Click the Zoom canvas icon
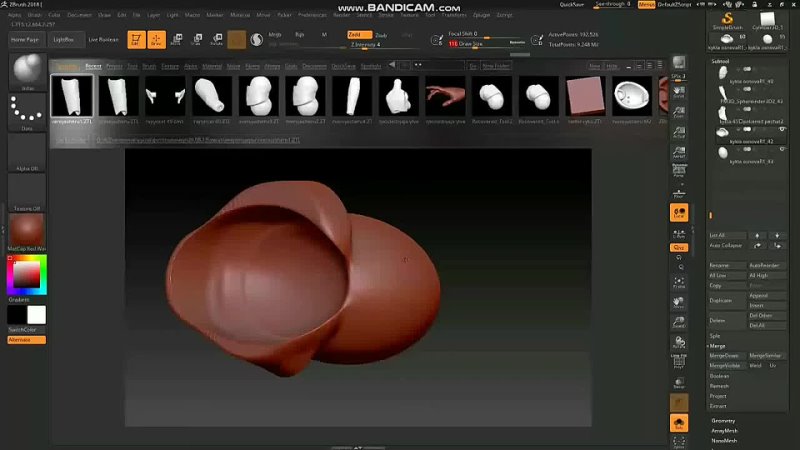The width and height of the screenshot is (800, 450). pyautogui.click(x=679, y=112)
